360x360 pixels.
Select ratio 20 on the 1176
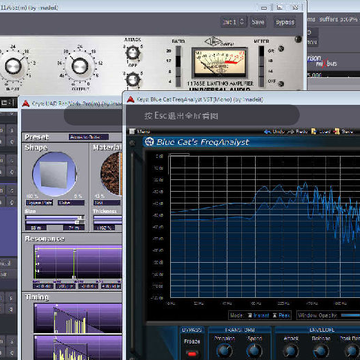(x=178, y=51)
